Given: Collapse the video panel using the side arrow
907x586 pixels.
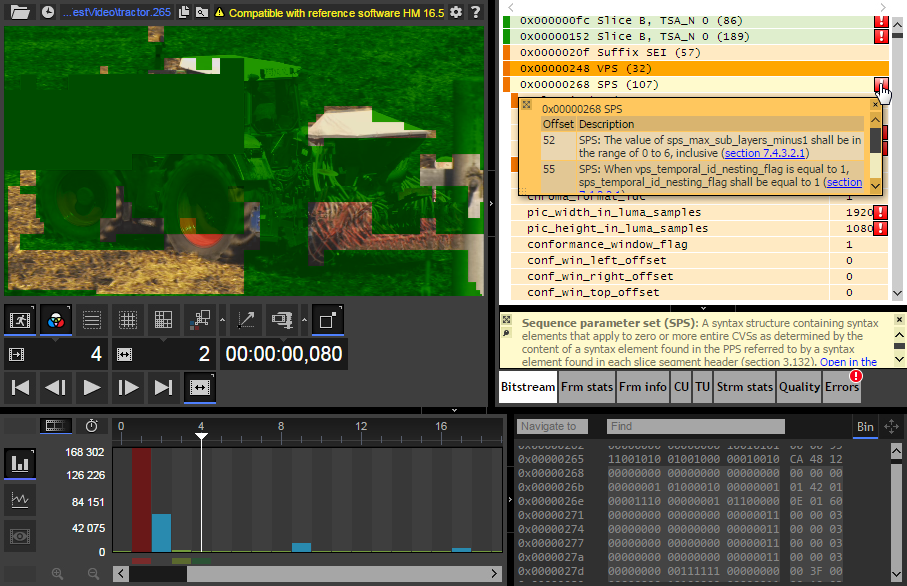Looking at the screenshot, I should pos(491,204).
